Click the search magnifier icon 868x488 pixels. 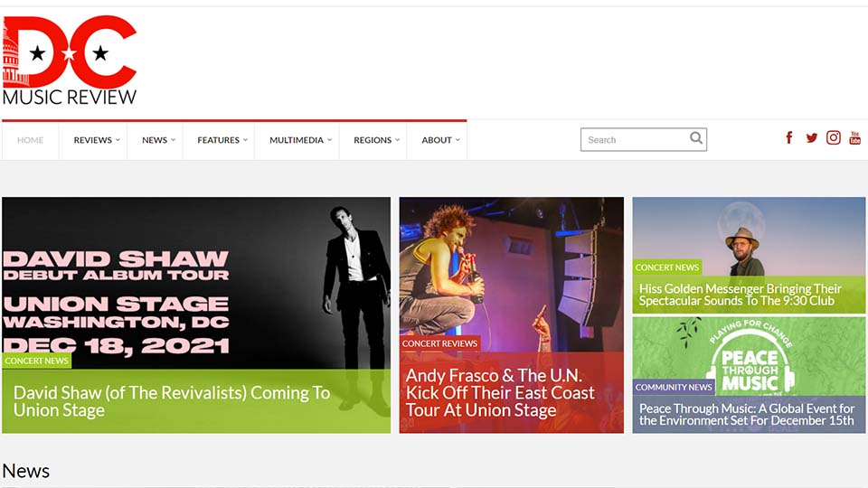[x=696, y=138]
